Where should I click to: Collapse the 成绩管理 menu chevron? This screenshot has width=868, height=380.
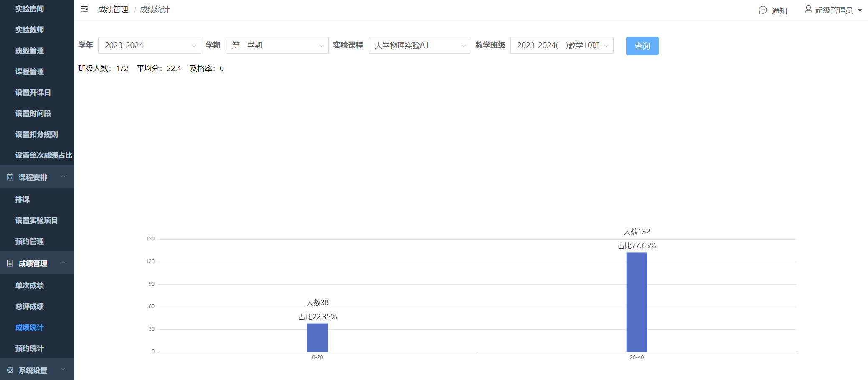[x=63, y=263]
